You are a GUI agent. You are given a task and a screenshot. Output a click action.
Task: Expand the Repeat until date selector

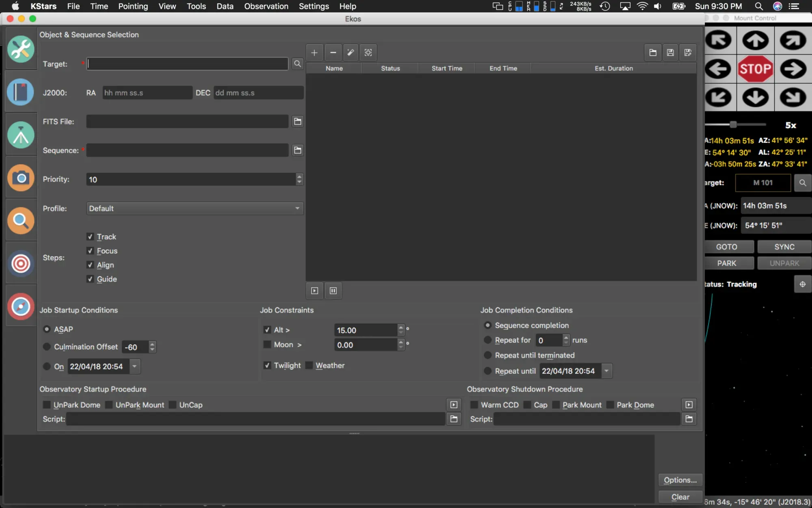coord(606,371)
